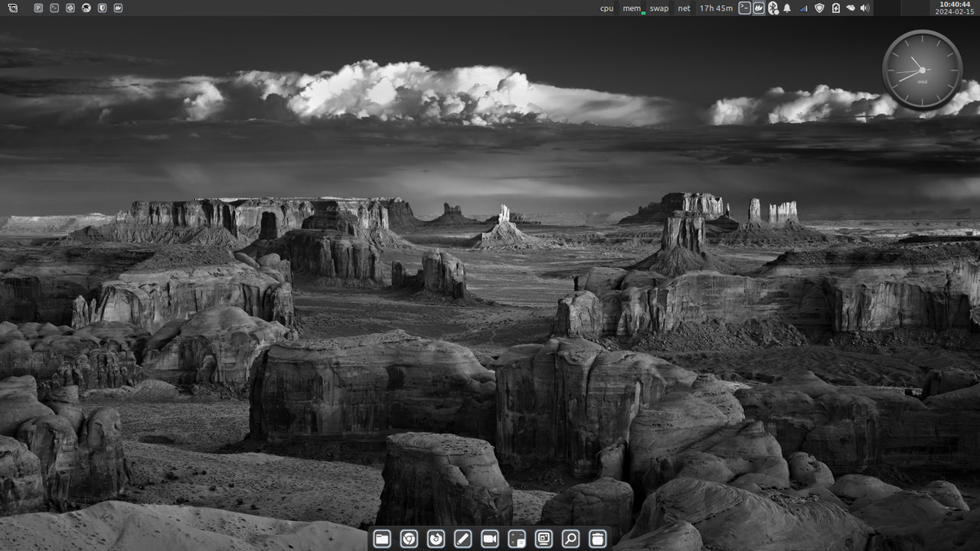980x551 pixels.
Task: Open the network signal tray icon
Action: [x=803, y=8]
